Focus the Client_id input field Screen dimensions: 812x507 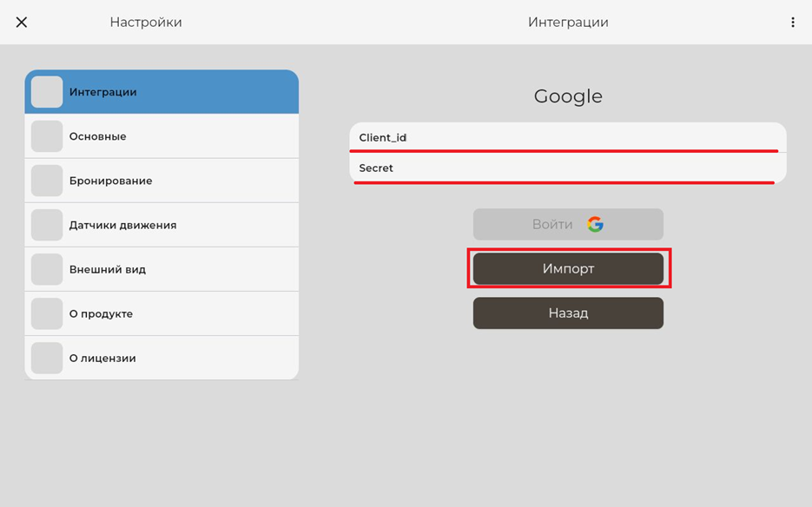coord(568,137)
